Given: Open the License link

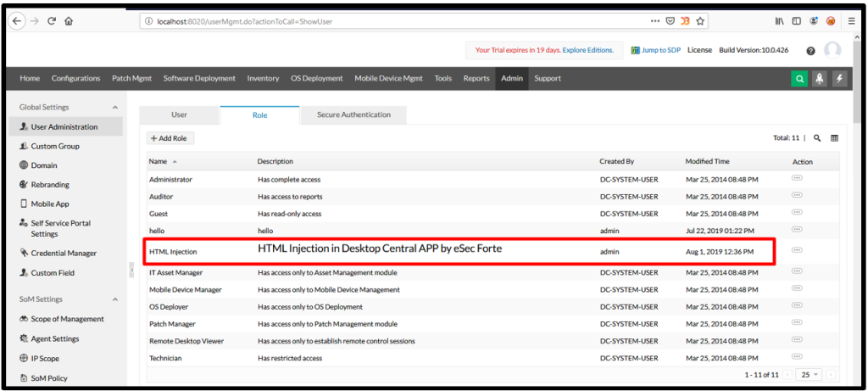Looking at the screenshot, I should coord(699,50).
